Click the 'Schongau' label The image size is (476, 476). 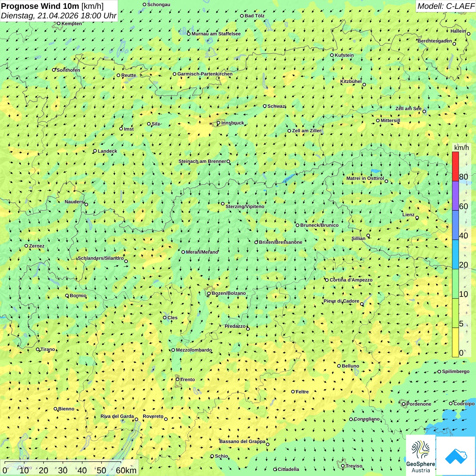[x=159, y=4]
